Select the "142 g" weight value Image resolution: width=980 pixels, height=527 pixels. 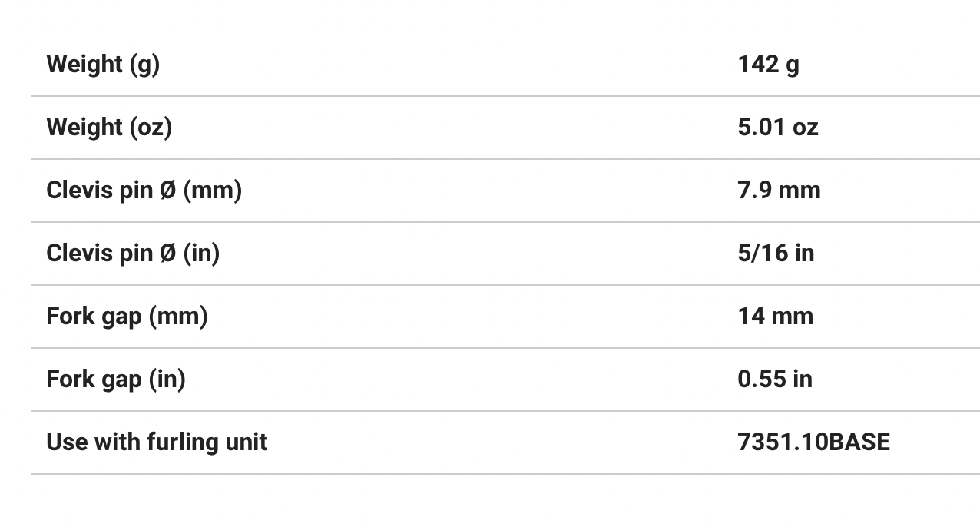tap(768, 64)
